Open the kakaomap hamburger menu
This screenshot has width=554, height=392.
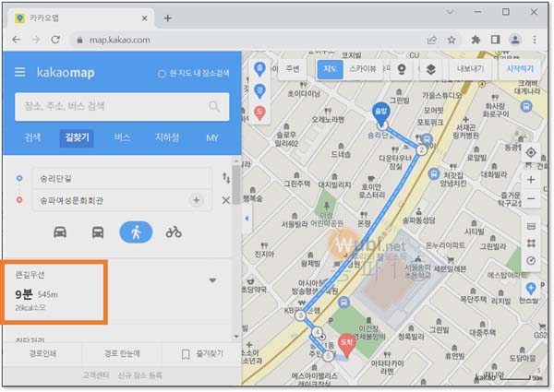[x=19, y=72]
